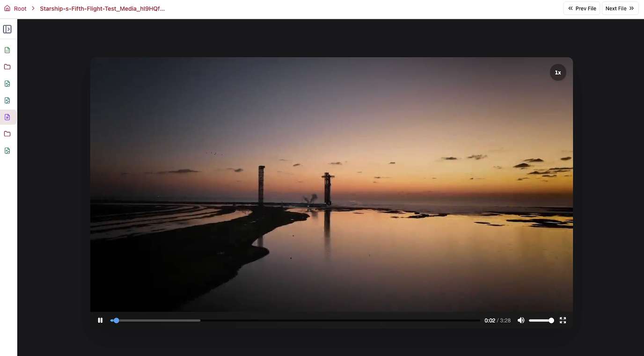This screenshot has width=644, height=356.
Task: Change playback speed via the 1x button
Action: pos(558,73)
